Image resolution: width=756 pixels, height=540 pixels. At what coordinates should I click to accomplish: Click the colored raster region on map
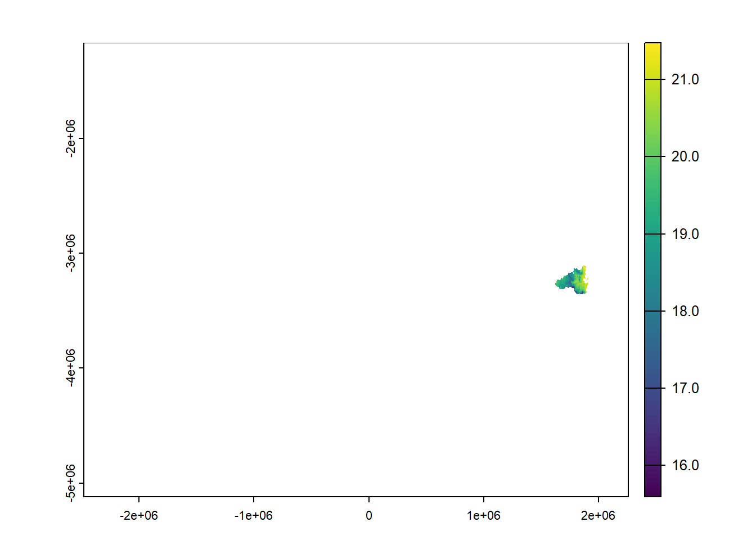coord(572,280)
